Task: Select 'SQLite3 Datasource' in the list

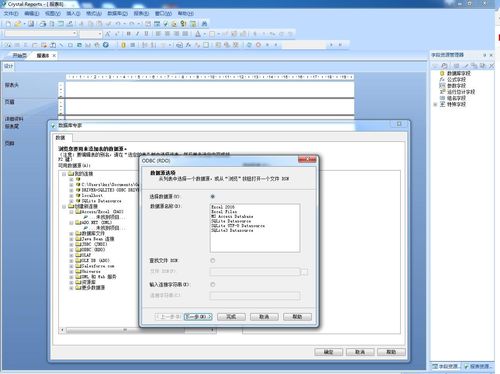Action: (232, 230)
